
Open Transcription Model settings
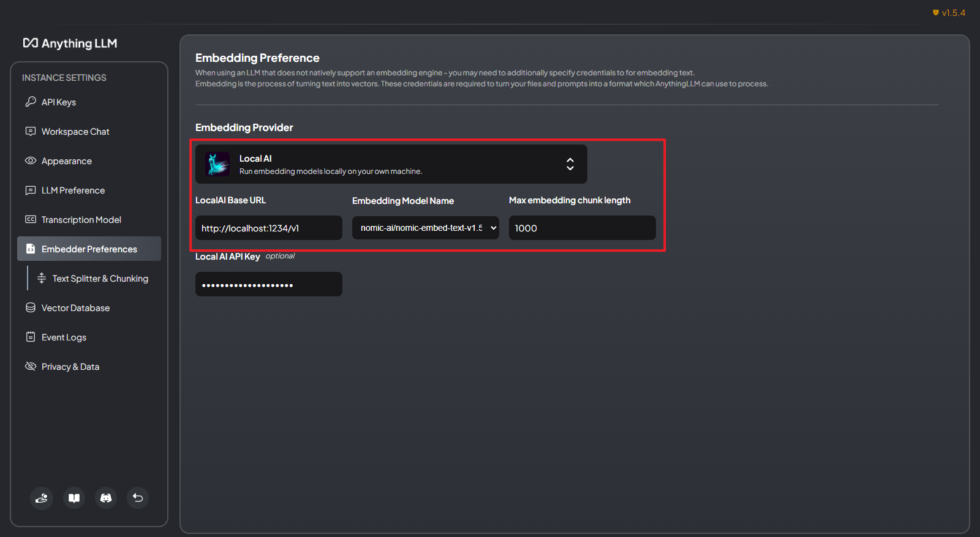[x=89, y=219]
